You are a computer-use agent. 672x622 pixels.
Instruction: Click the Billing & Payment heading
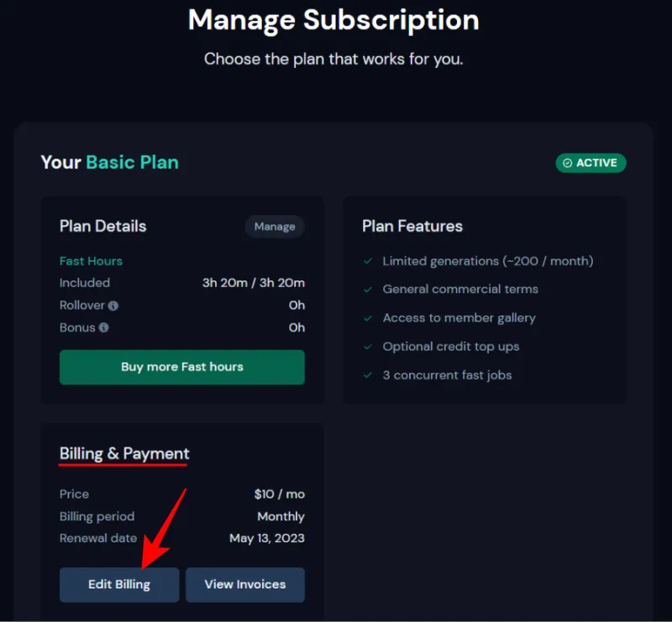(124, 453)
